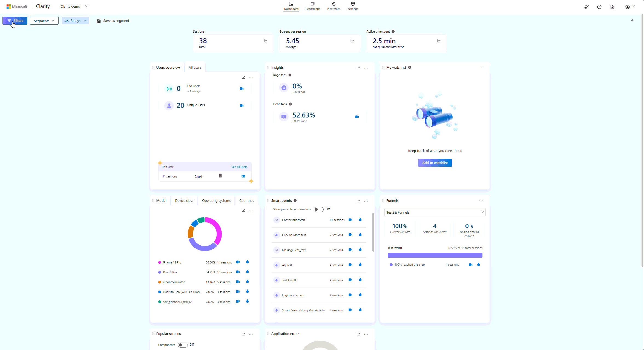Image resolution: width=644 pixels, height=350 pixels.
Task: Open more options in Model card
Action: [x=251, y=211]
